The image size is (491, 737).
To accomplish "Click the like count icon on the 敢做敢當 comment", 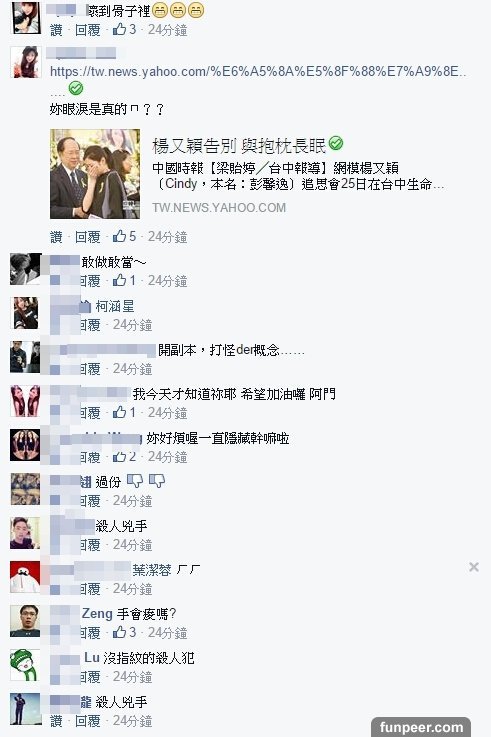I will [119, 280].
